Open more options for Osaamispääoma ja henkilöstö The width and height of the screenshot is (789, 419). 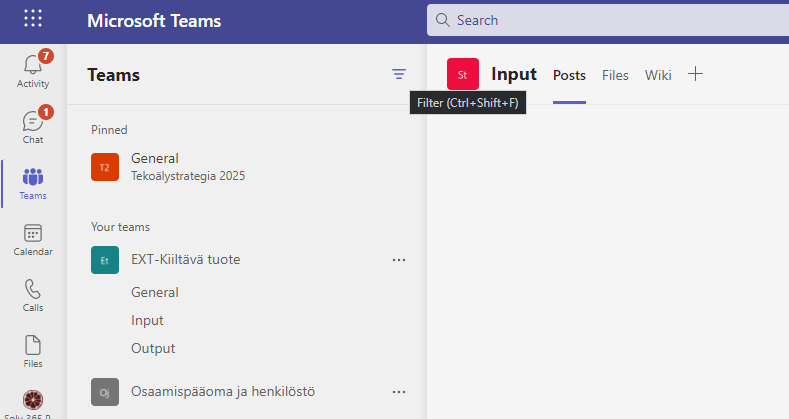click(399, 392)
